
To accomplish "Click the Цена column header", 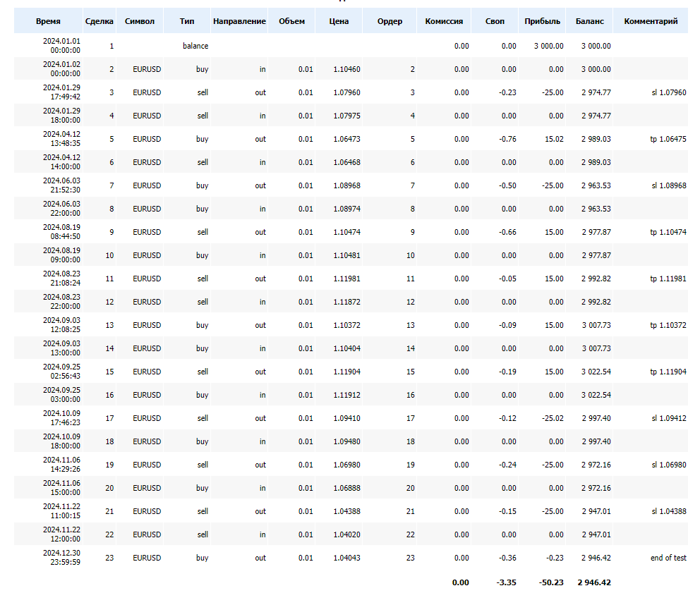I will pyautogui.click(x=339, y=21).
